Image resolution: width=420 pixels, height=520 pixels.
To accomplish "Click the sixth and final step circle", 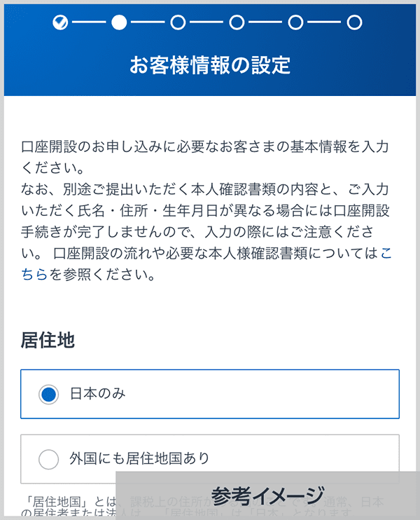I will [x=354, y=23].
